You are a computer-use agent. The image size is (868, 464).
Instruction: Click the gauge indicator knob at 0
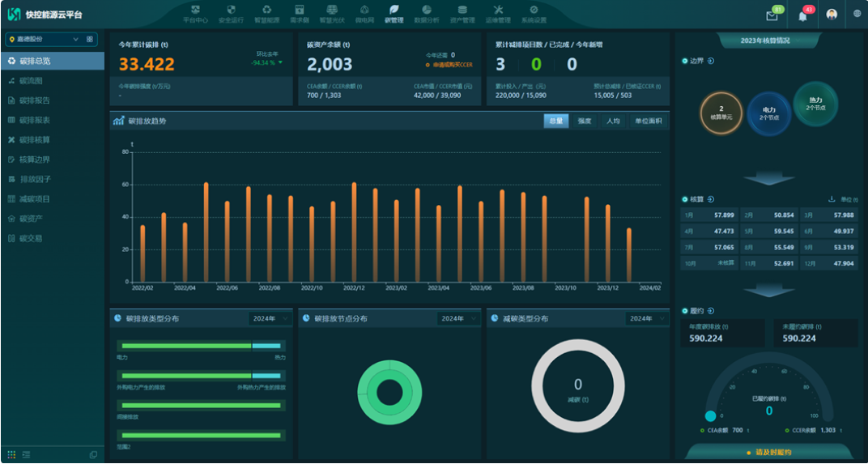point(710,416)
